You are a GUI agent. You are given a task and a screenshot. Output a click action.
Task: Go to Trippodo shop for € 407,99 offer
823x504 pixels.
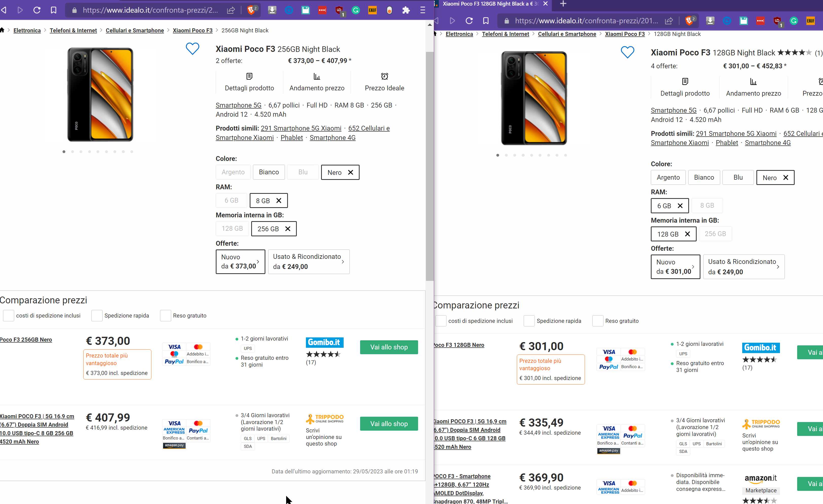(x=389, y=424)
